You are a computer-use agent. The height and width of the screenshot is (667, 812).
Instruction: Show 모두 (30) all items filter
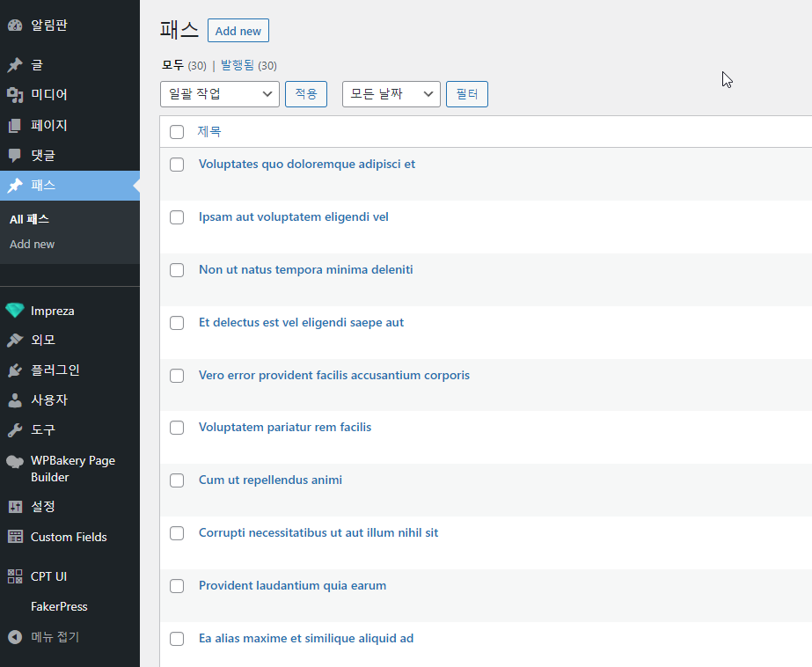184,65
